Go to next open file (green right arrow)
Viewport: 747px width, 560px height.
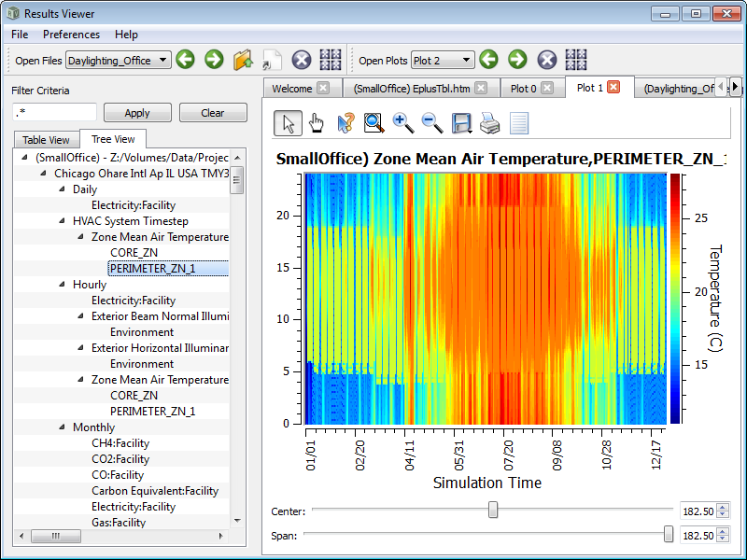pos(214,60)
